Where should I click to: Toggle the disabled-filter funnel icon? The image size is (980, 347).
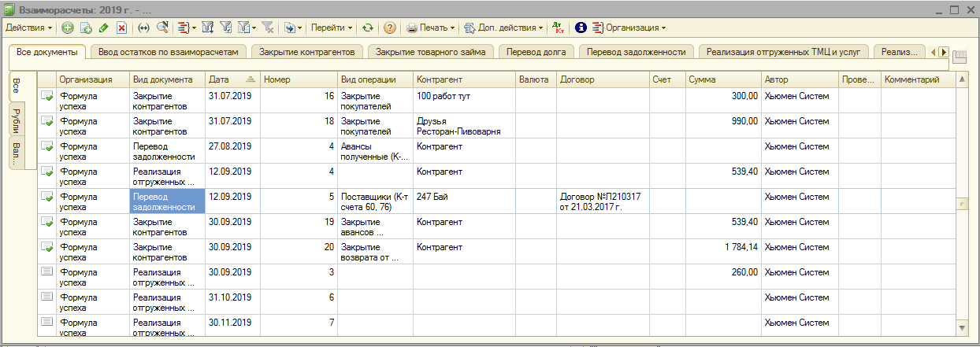point(267,28)
